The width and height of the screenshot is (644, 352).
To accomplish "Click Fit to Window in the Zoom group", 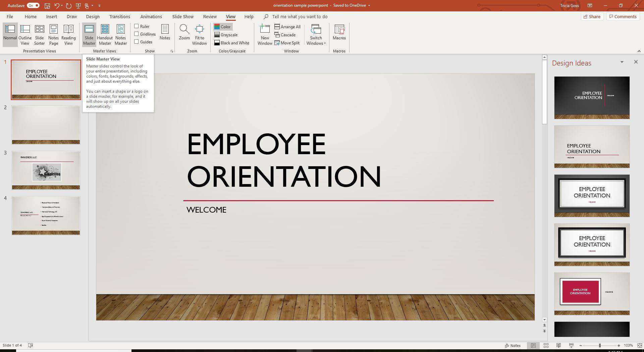I will [200, 34].
